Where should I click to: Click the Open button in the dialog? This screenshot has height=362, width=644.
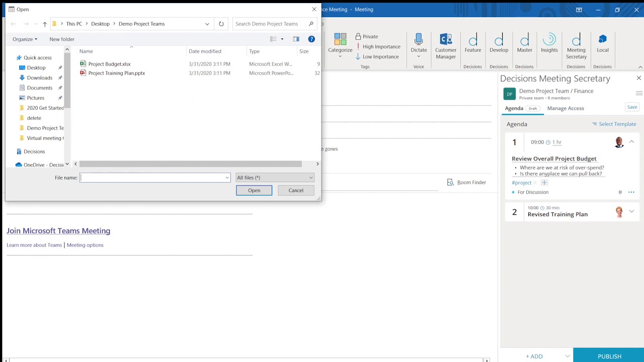pos(254,190)
